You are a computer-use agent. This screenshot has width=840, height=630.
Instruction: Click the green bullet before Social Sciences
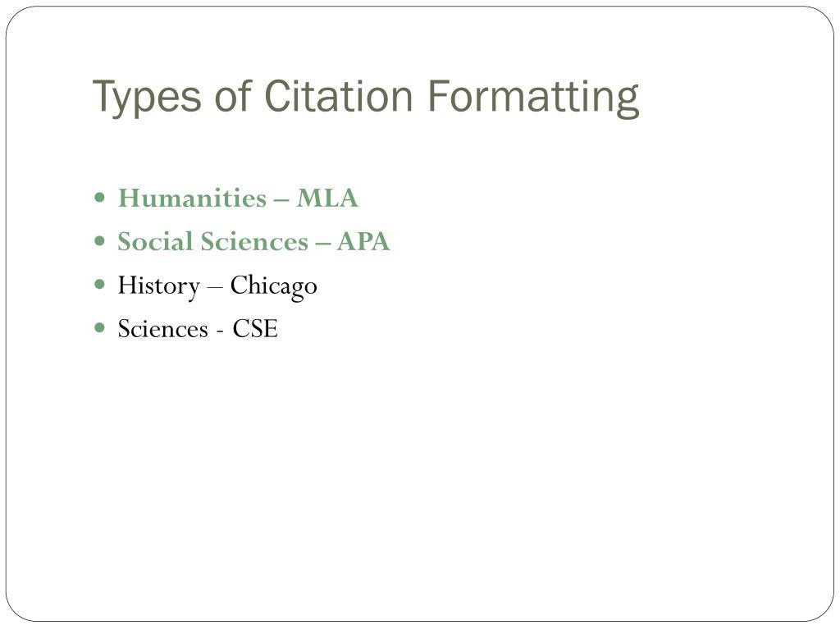tap(99, 240)
